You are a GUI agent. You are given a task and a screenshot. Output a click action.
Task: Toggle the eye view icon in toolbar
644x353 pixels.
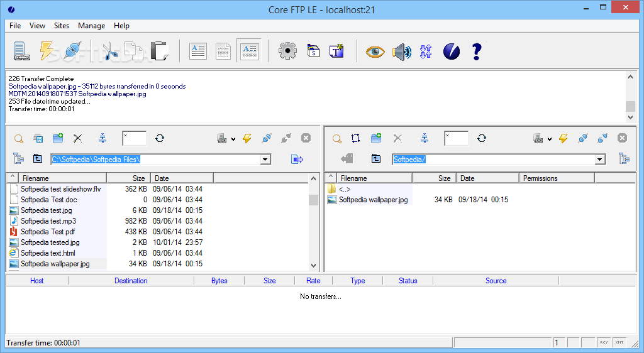[x=375, y=52]
